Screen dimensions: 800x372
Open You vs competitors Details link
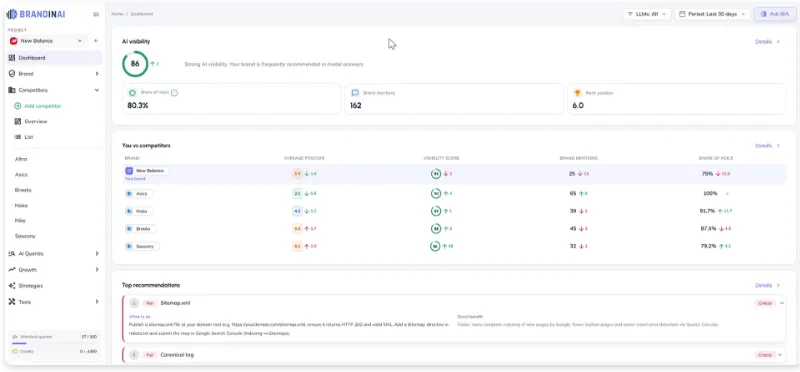tap(767, 146)
